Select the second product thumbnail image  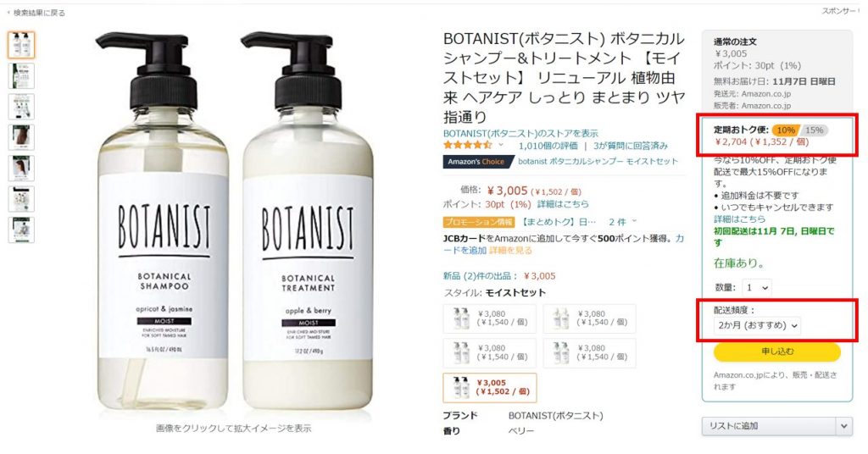[x=21, y=75]
